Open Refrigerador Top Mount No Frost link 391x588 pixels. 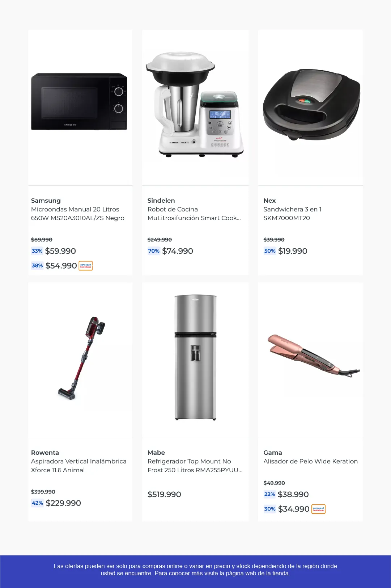195,466
